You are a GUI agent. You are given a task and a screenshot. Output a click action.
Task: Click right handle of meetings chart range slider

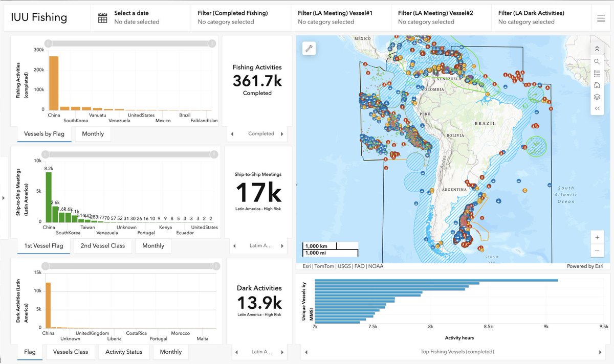tap(215, 154)
